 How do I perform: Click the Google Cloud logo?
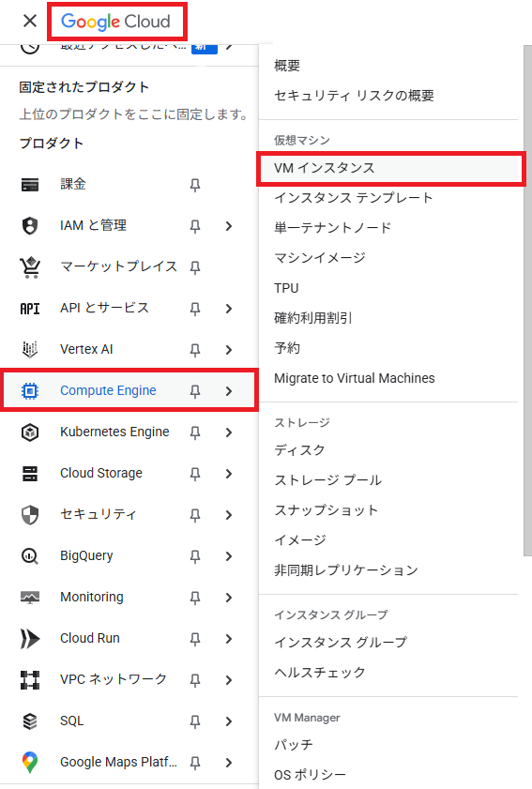[x=115, y=22]
